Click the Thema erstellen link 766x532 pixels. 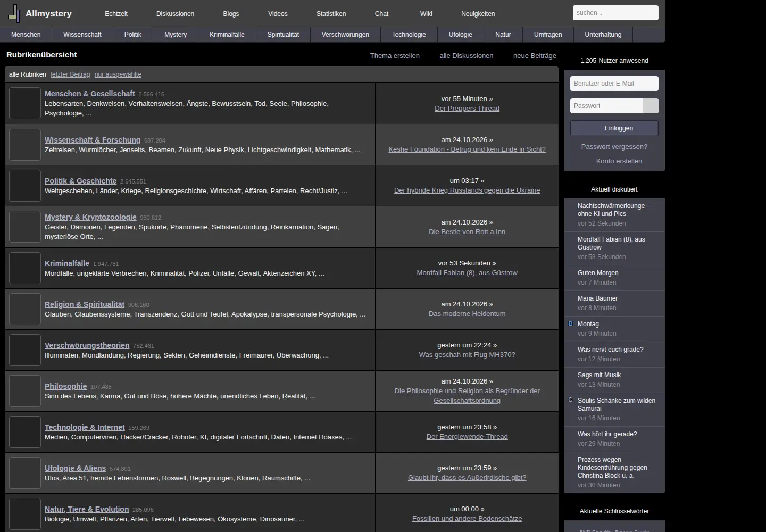click(395, 56)
